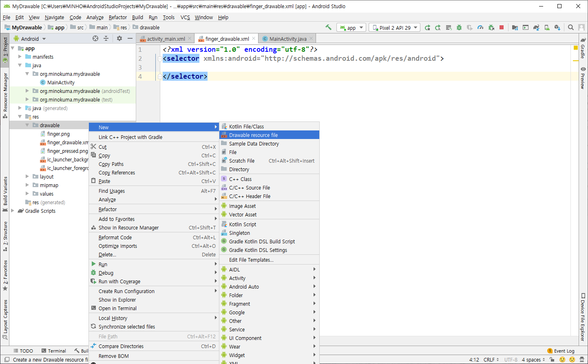Open the AVD Manager icon
Image resolution: width=588 pixels, height=364 pixels.
pos(547,28)
